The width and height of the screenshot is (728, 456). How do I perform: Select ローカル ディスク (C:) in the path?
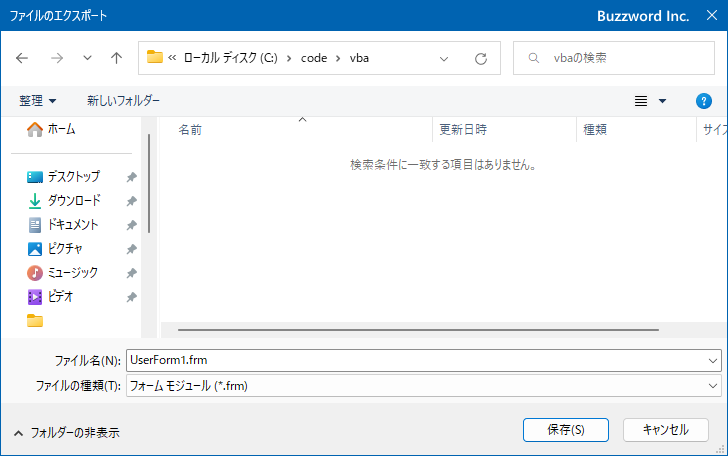point(230,58)
